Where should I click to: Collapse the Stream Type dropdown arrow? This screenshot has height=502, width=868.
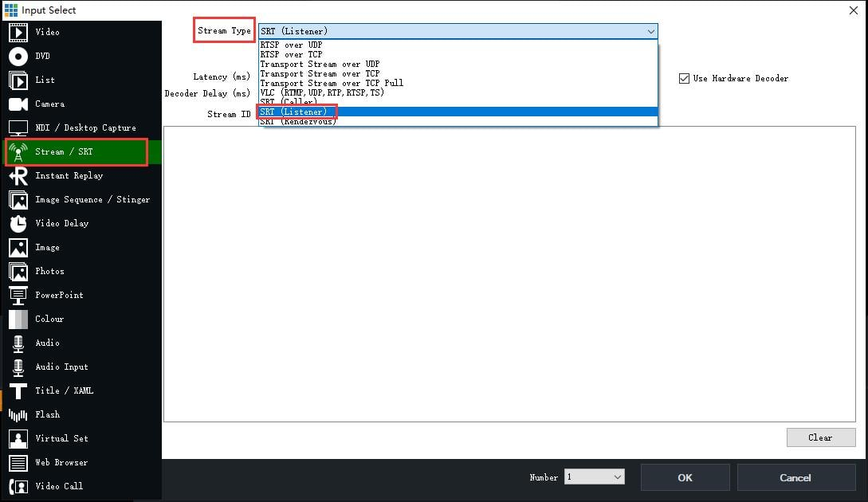[x=650, y=31]
